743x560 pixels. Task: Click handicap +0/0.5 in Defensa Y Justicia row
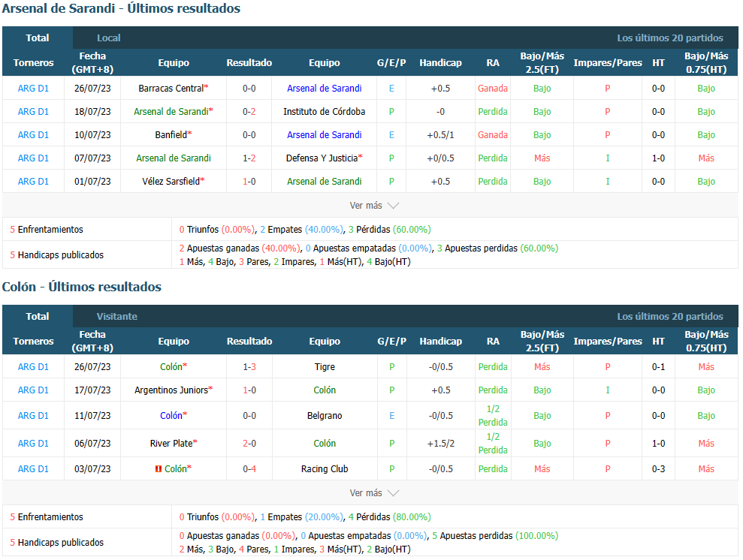pos(440,158)
